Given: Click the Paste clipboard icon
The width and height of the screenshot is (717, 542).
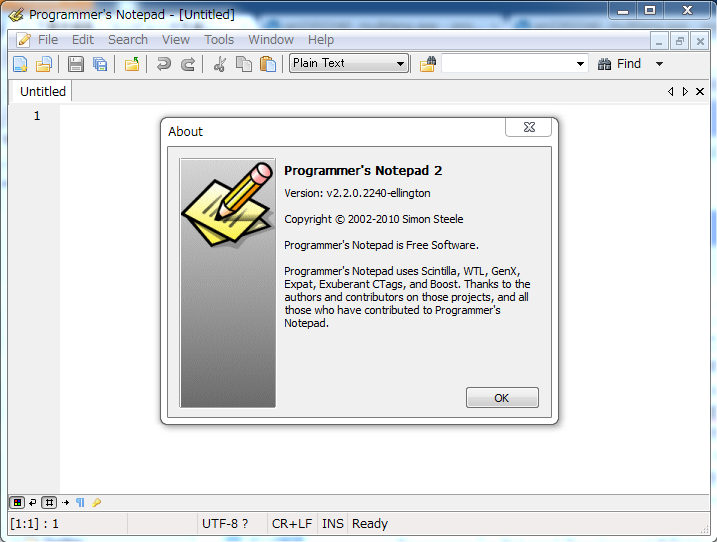Looking at the screenshot, I should click(268, 64).
